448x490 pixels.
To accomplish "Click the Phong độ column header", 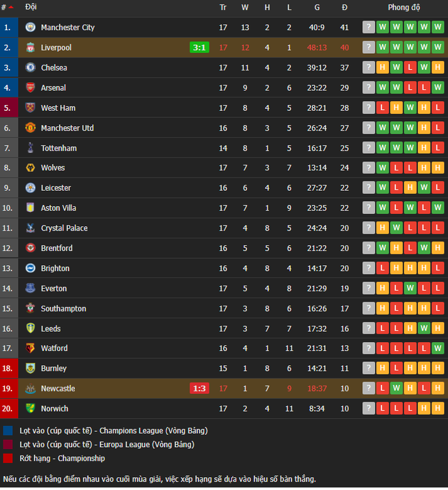I will (404, 7).
